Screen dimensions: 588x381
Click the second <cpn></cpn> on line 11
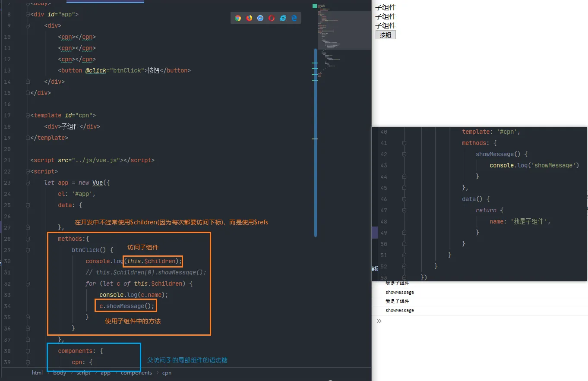click(77, 48)
